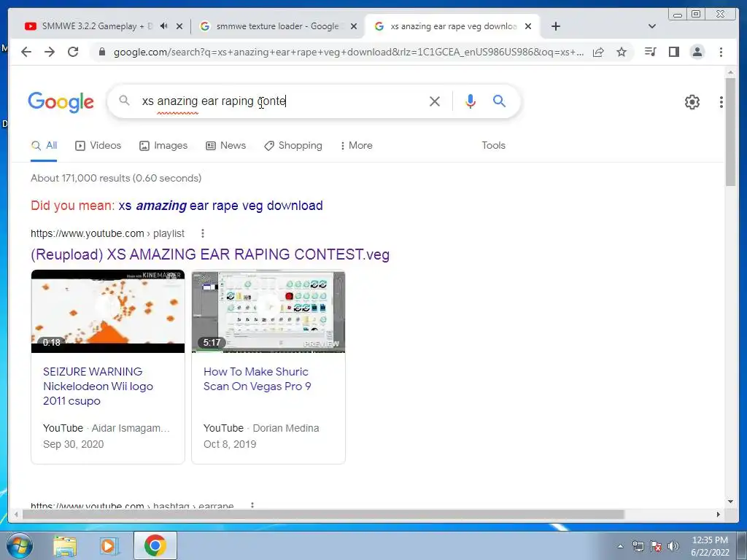Open Google quick settings gear

692,102
